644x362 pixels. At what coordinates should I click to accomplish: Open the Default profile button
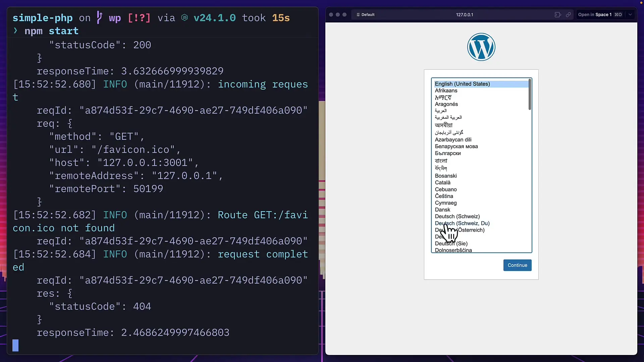[366, 15]
